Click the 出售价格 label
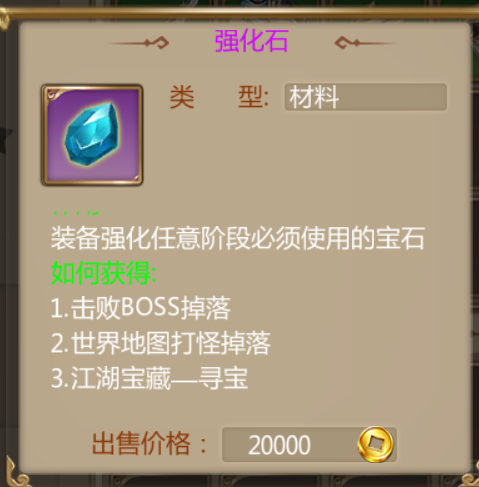This screenshot has width=479, height=487. 149,444
